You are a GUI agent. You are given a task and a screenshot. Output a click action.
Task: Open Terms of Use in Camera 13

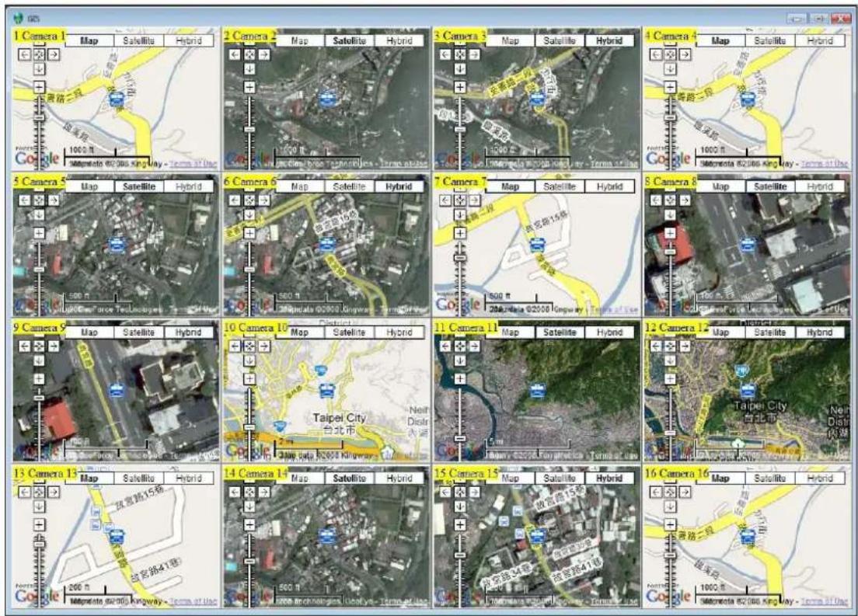tap(194, 601)
